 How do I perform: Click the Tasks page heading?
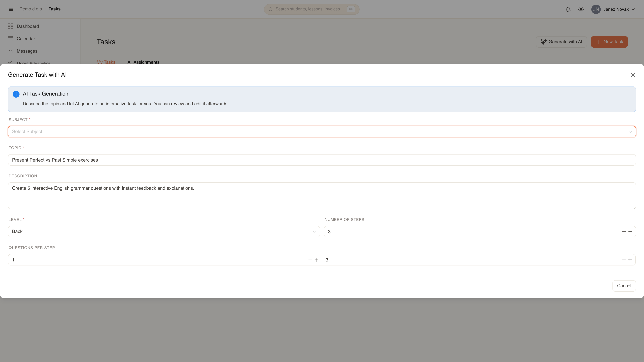106,42
